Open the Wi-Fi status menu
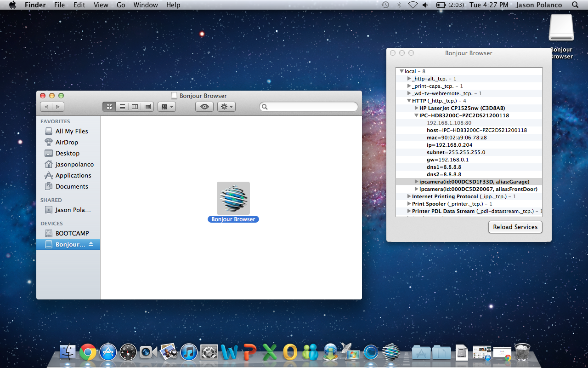The width and height of the screenshot is (588, 368). [x=413, y=5]
